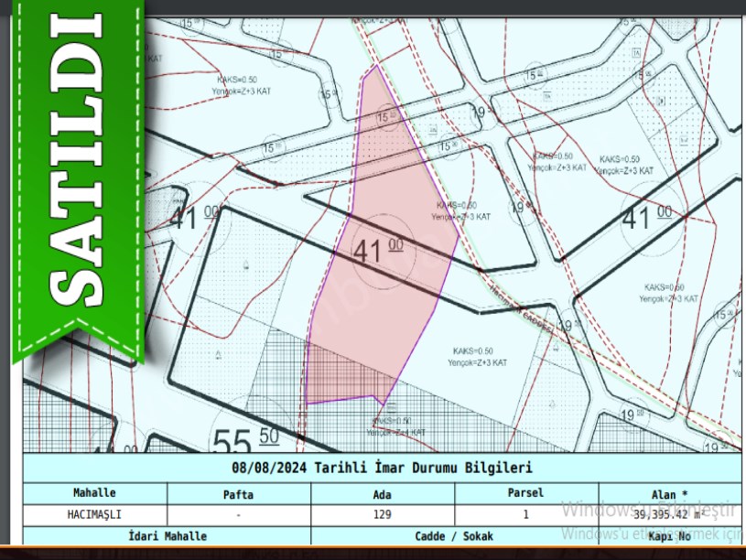Select the Ada column header
Viewport: 746px width, 560px height.
[x=383, y=494]
